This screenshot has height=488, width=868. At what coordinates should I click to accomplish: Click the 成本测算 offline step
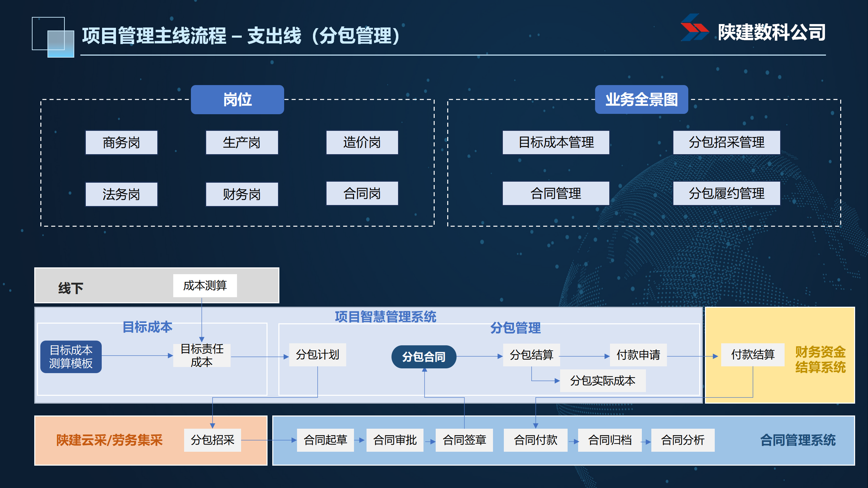coord(205,286)
